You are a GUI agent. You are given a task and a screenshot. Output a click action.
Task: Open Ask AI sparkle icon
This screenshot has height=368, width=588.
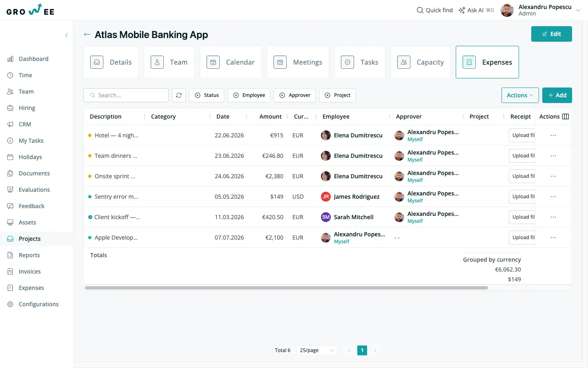pos(462,10)
